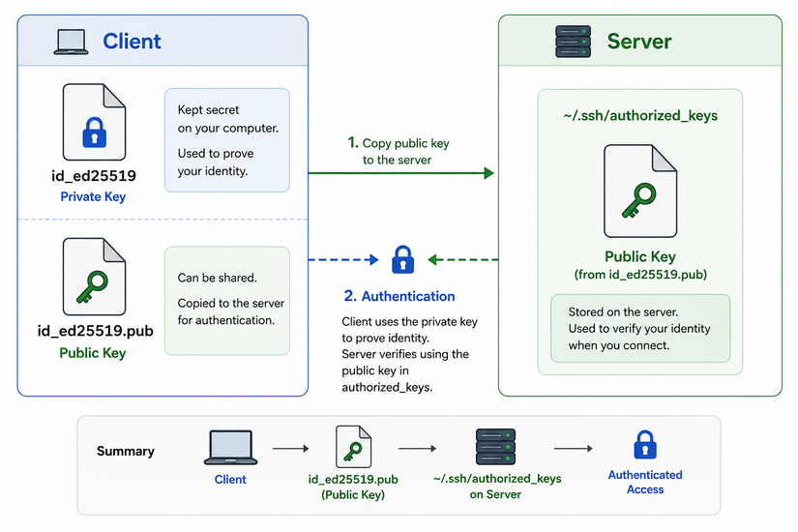Click 'Server verifies using the public key' text
This screenshot has width=798, height=532.
[405, 370]
